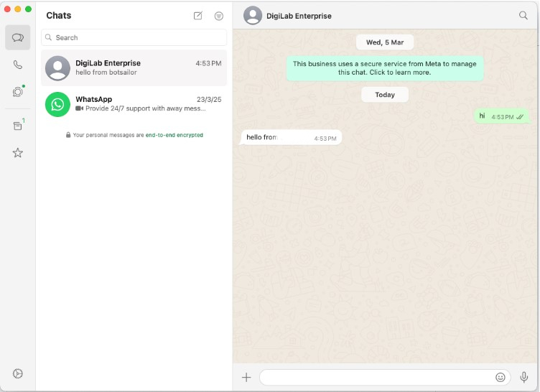
Task: Open the WhatsApp official chat
Action: point(134,104)
